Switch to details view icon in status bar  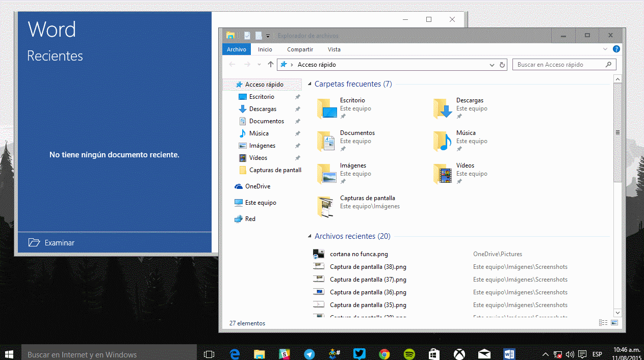pos(603,323)
